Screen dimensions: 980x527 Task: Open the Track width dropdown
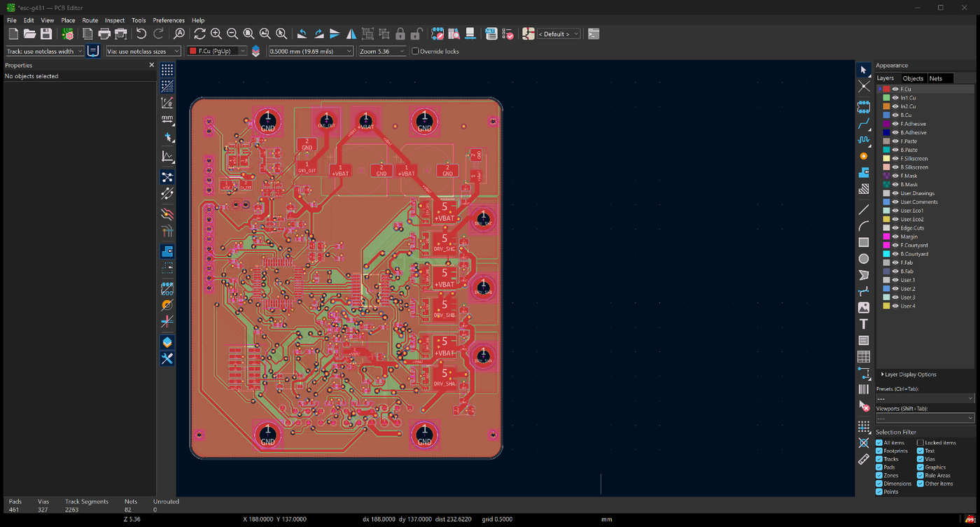44,51
